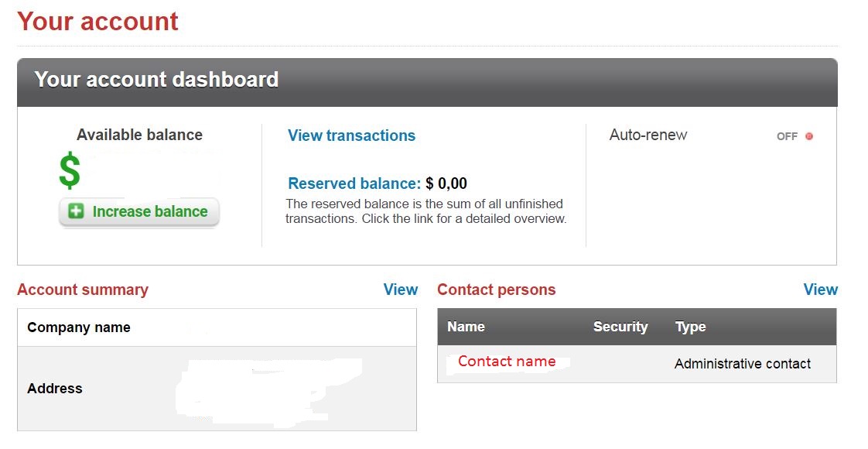Viewport: 868px width, 449px height.
Task: Open the Reserved balance link
Action: click(x=354, y=183)
